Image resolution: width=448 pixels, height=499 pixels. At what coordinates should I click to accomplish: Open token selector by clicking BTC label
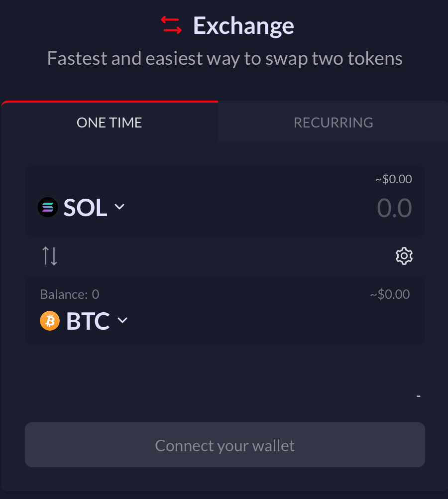pos(88,321)
